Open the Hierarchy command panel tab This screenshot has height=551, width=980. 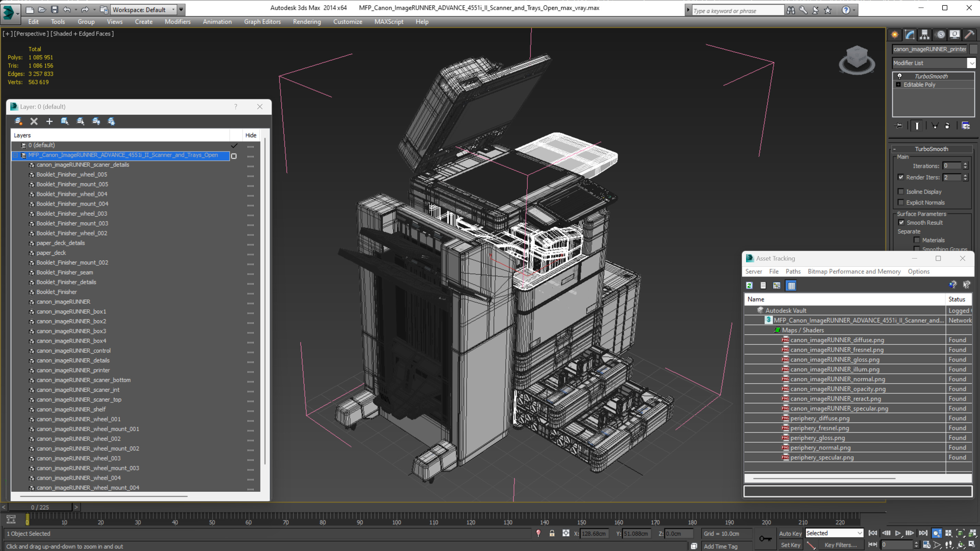pos(924,35)
